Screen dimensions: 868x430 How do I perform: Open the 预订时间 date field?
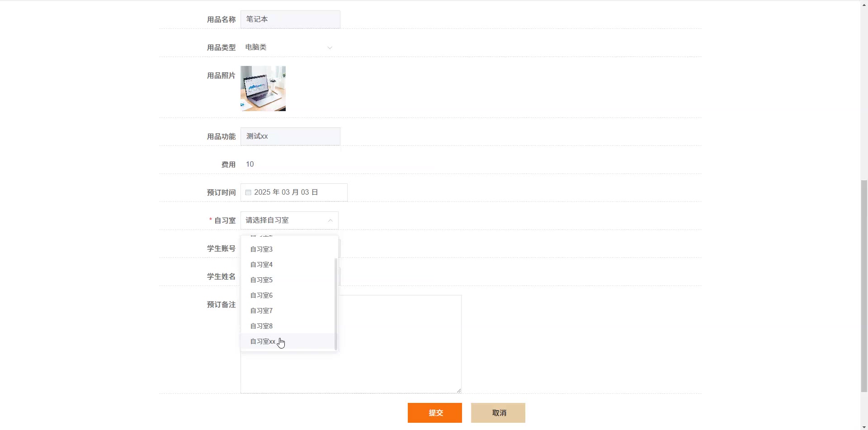[x=294, y=192]
